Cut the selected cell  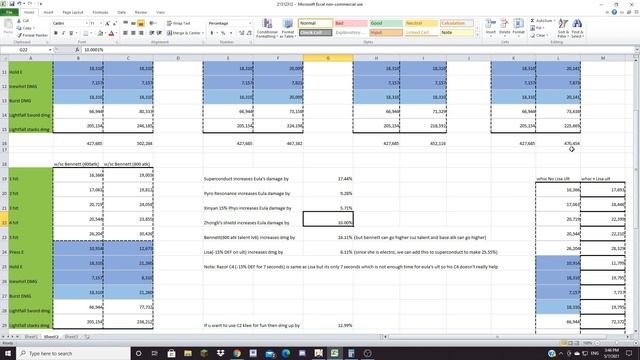coord(23,20)
